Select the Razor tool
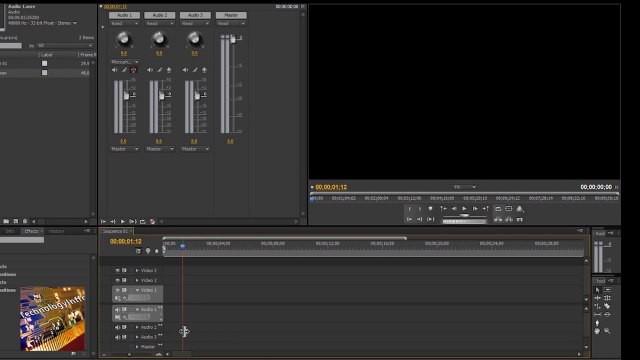The image size is (640, 360). pyautogui.click(x=607, y=306)
